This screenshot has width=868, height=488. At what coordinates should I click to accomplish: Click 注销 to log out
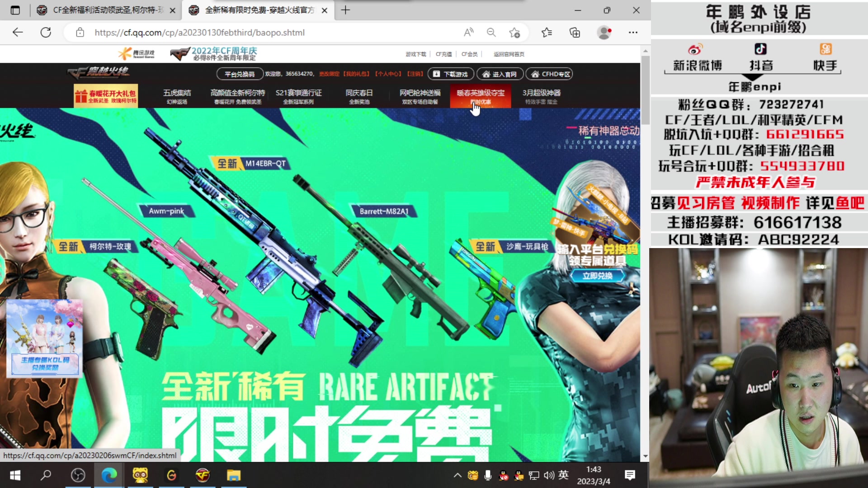coord(415,74)
